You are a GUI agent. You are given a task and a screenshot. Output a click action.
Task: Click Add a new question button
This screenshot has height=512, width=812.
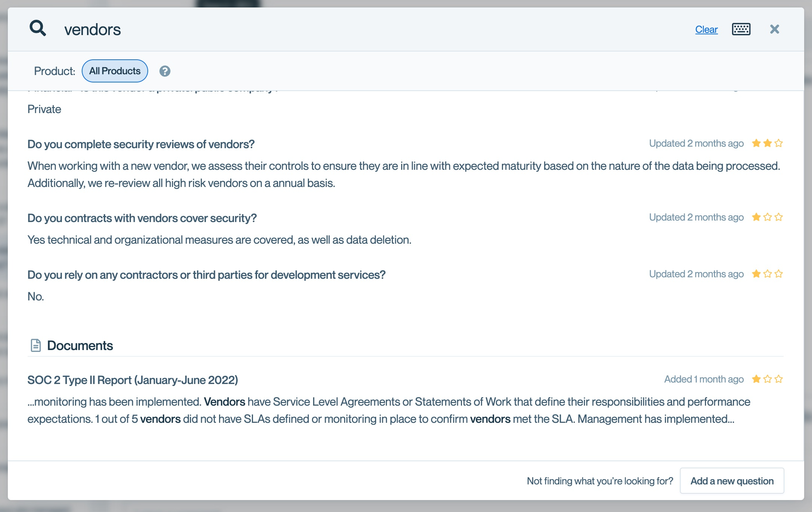tap(731, 481)
